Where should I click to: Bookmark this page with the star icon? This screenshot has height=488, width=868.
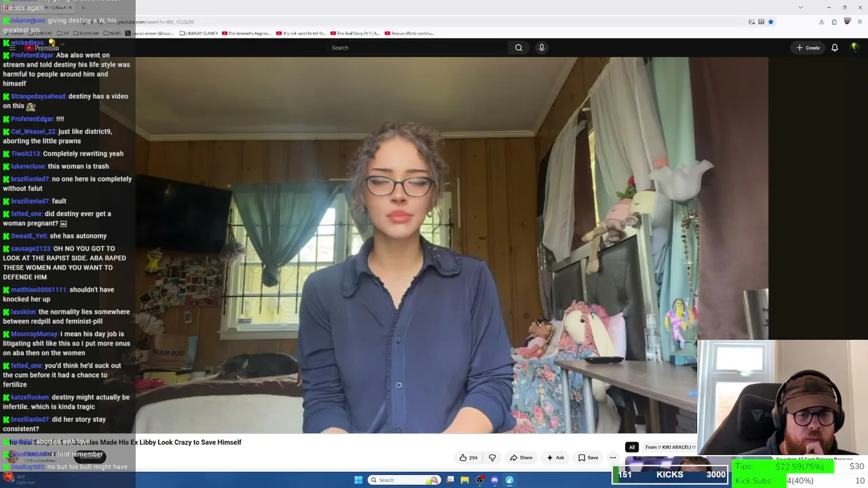click(x=771, y=22)
